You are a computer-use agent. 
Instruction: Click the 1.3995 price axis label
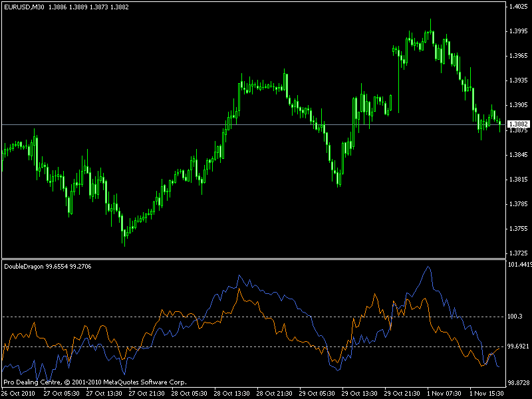(x=518, y=31)
